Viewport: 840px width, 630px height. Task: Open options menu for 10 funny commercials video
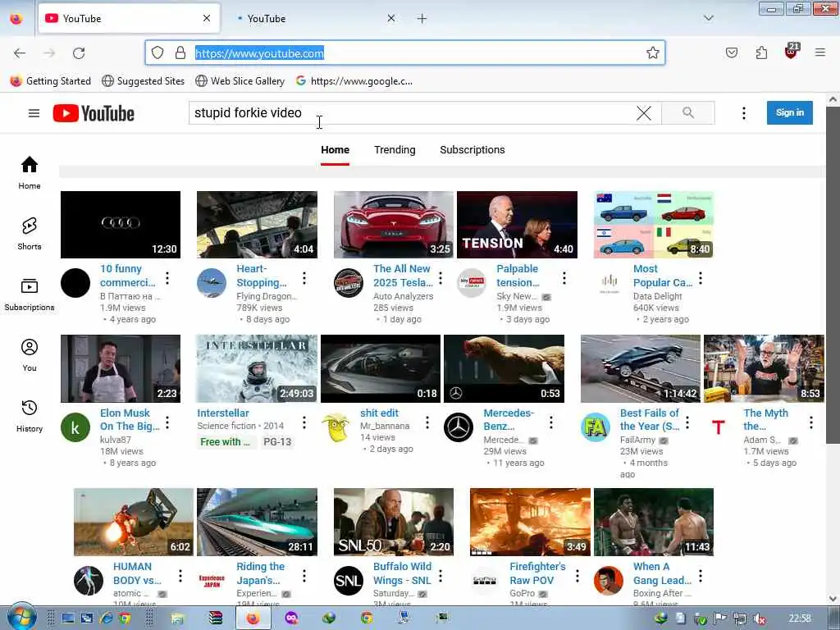point(167,278)
